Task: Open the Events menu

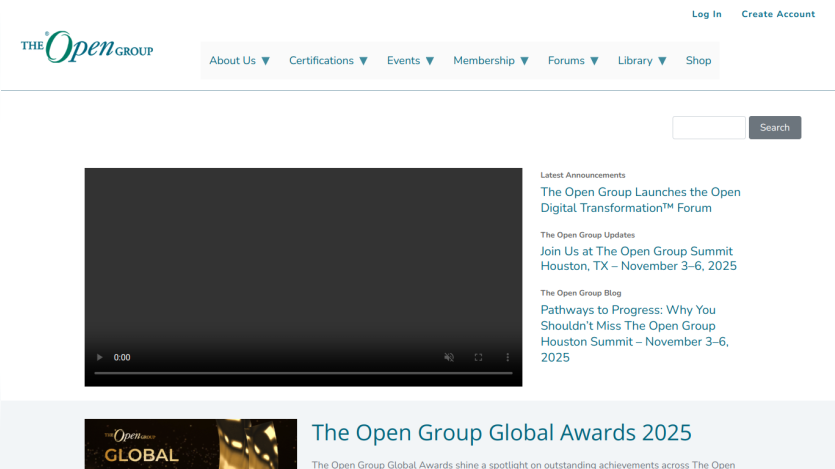Action: [403, 61]
